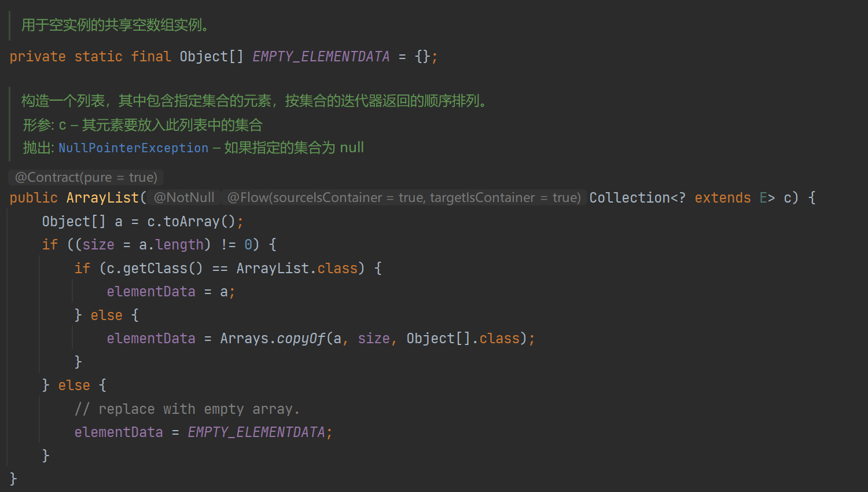
Task: Click the 'private' keyword on the field declaration
Action: click(x=38, y=56)
